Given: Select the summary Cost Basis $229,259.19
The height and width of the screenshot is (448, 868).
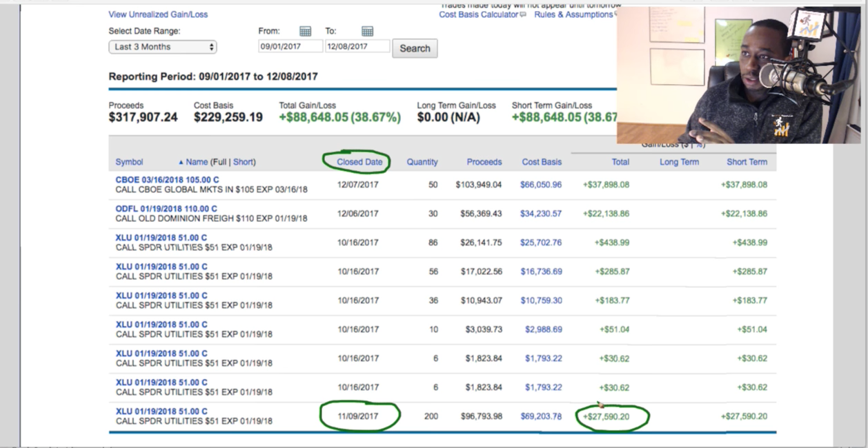Looking at the screenshot, I should (228, 117).
